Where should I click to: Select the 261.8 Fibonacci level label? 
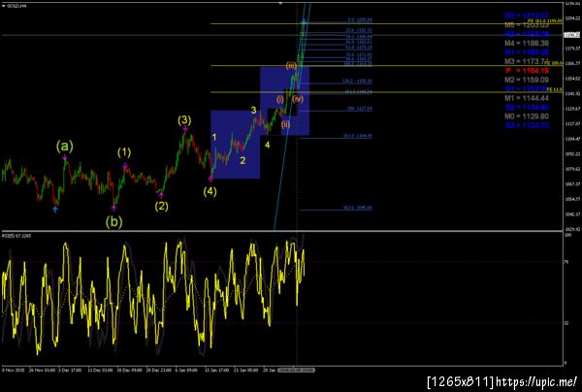[x=358, y=136]
